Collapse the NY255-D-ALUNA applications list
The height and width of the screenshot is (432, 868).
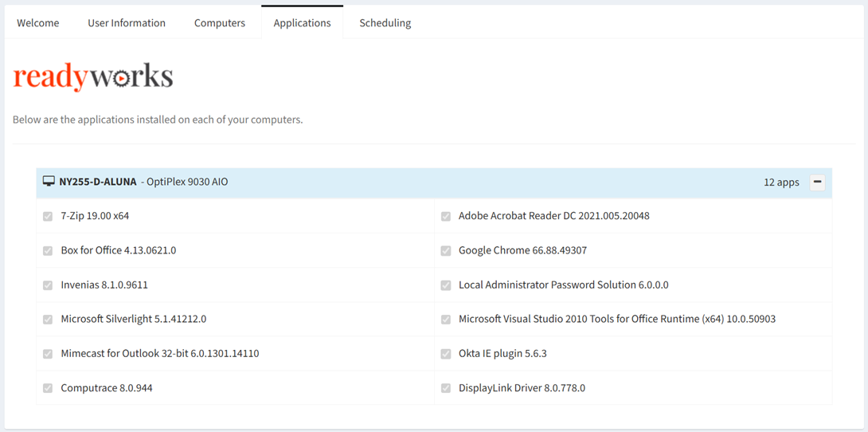(x=817, y=183)
